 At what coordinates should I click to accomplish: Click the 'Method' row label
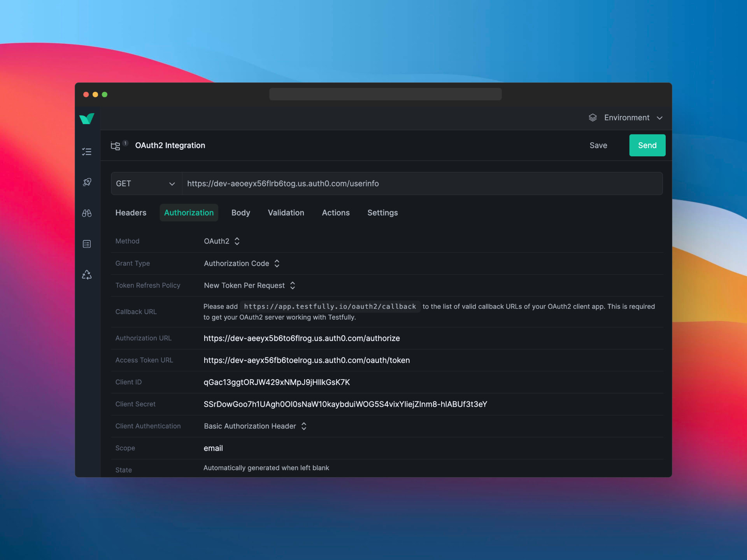click(127, 241)
